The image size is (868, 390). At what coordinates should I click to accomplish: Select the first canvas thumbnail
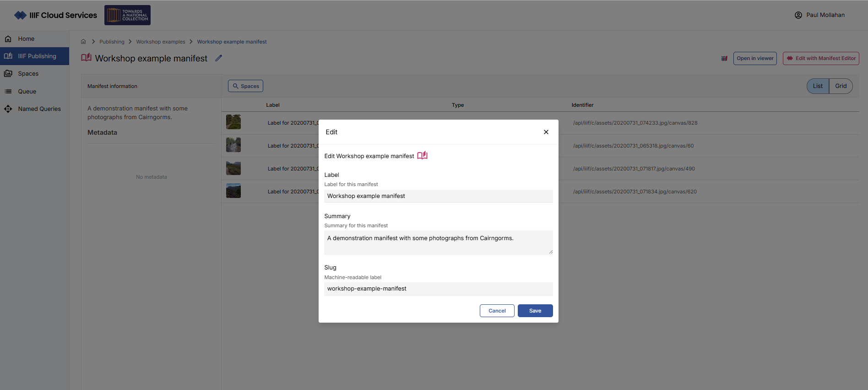coord(233,122)
